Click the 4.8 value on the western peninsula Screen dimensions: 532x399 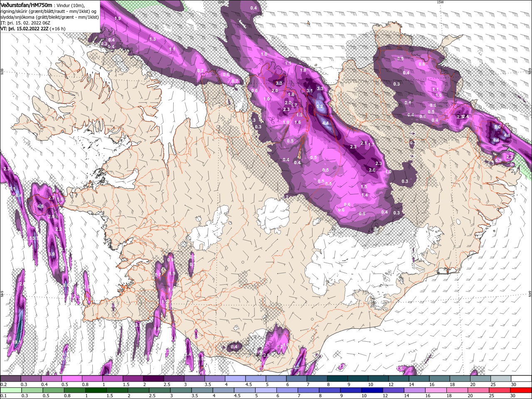click(x=40, y=207)
